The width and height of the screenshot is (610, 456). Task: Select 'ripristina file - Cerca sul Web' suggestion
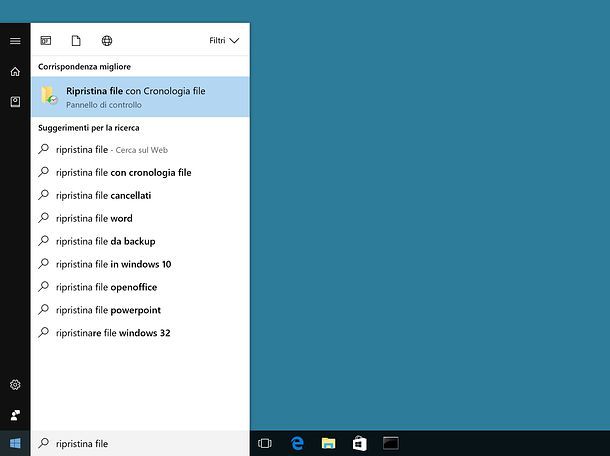(x=140, y=149)
